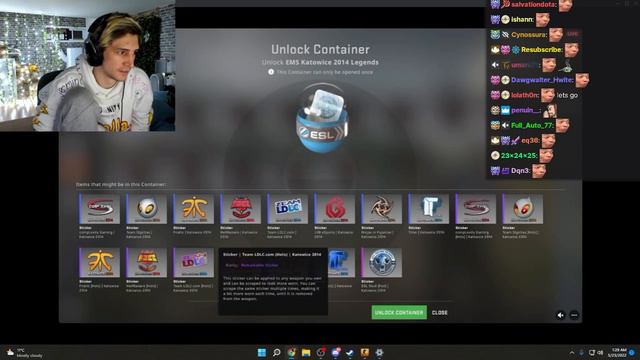Open Windows taskbar search
This screenshot has width=640, height=360.
click(x=276, y=352)
